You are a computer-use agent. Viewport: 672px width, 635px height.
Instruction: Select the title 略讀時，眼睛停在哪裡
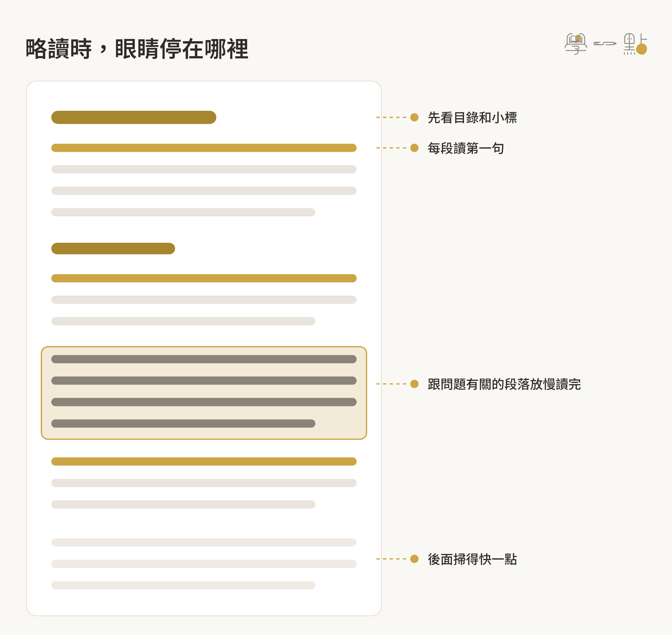click(x=137, y=49)
